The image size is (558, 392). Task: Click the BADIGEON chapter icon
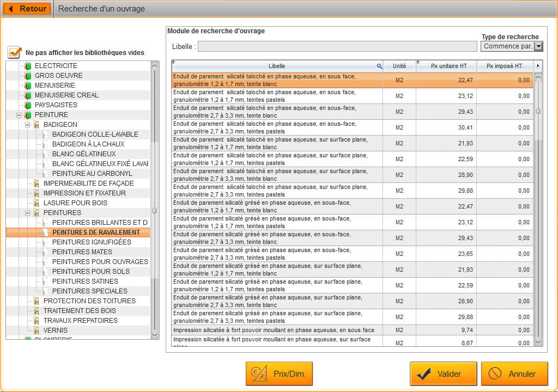pos(37,125)
